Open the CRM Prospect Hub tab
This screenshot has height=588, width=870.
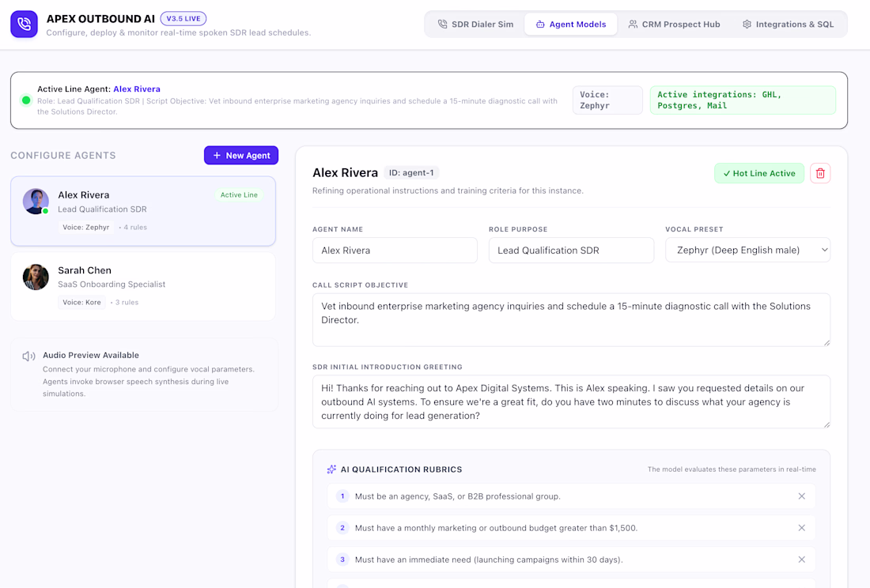pyautogui.click(x=674, y=24)
